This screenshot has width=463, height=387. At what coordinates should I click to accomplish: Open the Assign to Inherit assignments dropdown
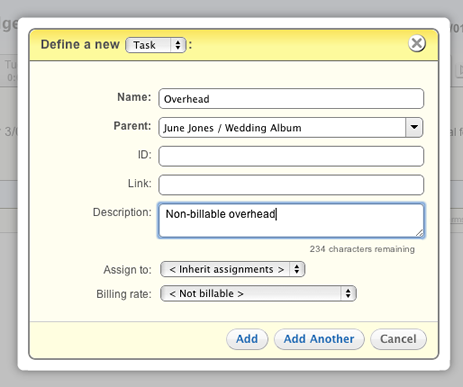pos(233,269)
